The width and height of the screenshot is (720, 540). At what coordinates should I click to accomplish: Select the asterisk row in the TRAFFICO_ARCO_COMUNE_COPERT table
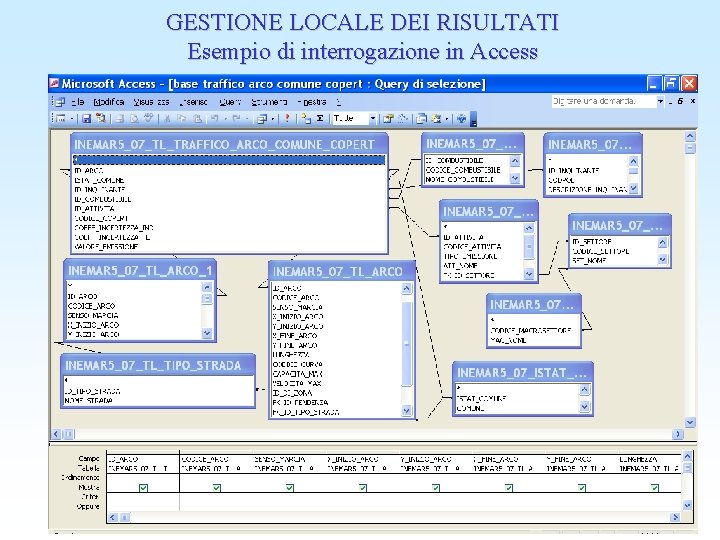coord(229,160)
